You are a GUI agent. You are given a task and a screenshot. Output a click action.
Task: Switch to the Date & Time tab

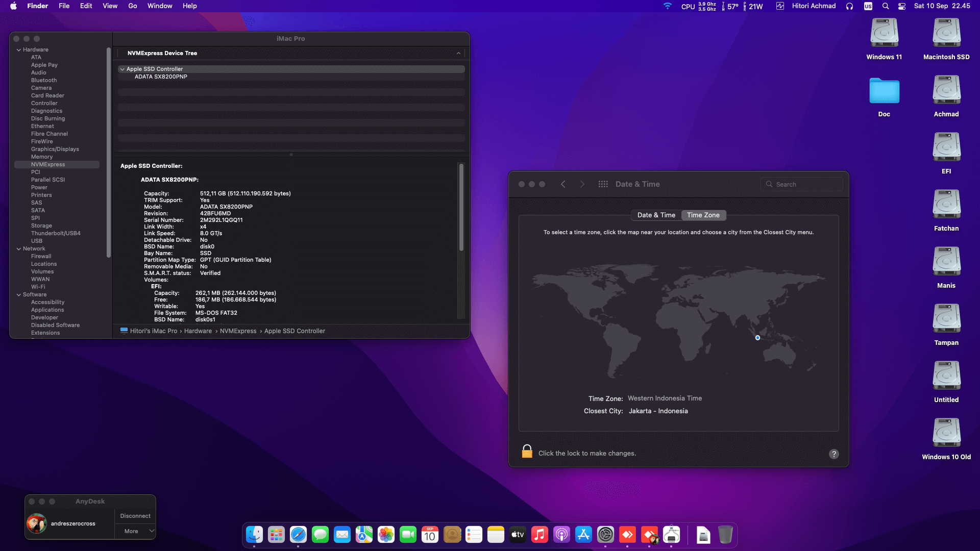pos(656,215)
